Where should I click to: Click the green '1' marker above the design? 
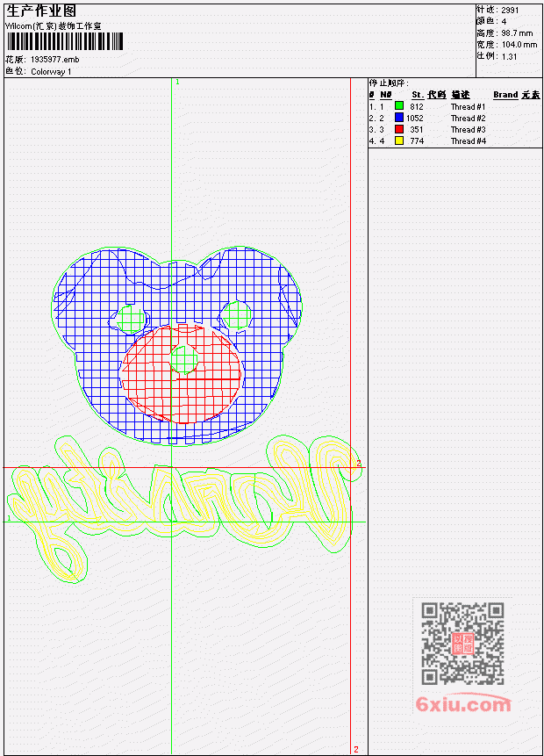[x=177, y=82]
